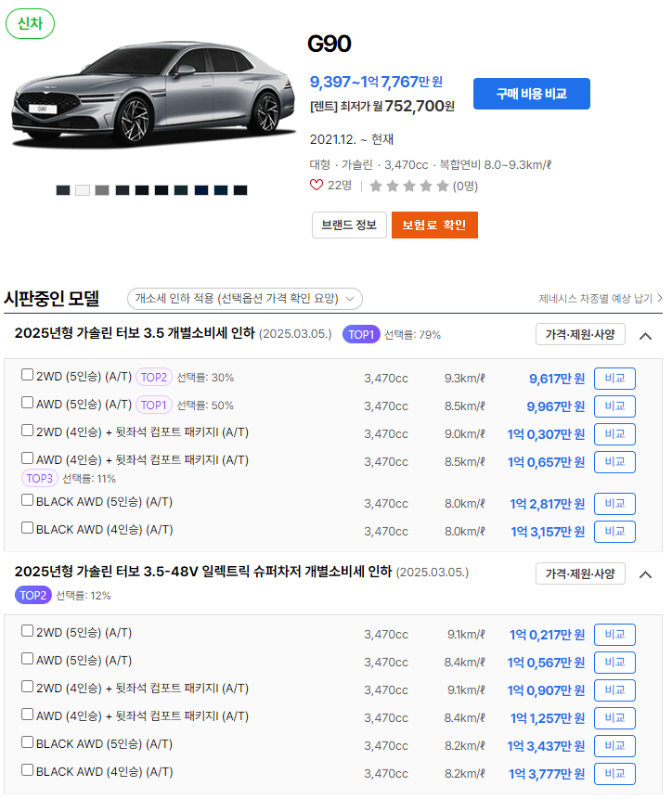672x799 pixels.
Task: Click the 신차 badge
Action: [x=30, y=23]
